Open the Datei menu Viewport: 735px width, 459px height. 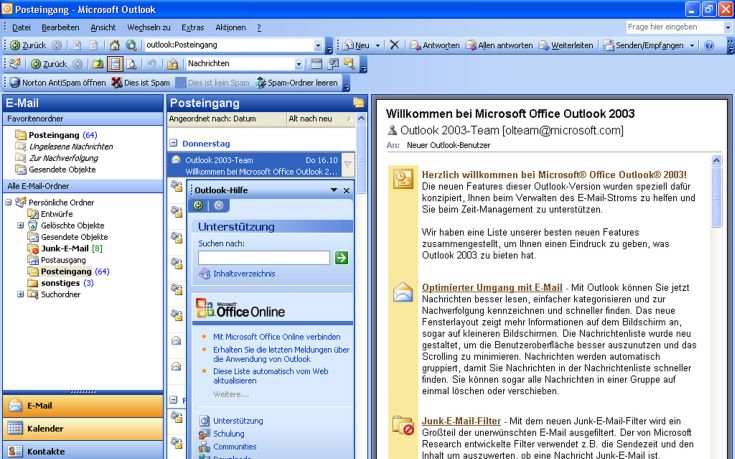click(x=21, y=28)
